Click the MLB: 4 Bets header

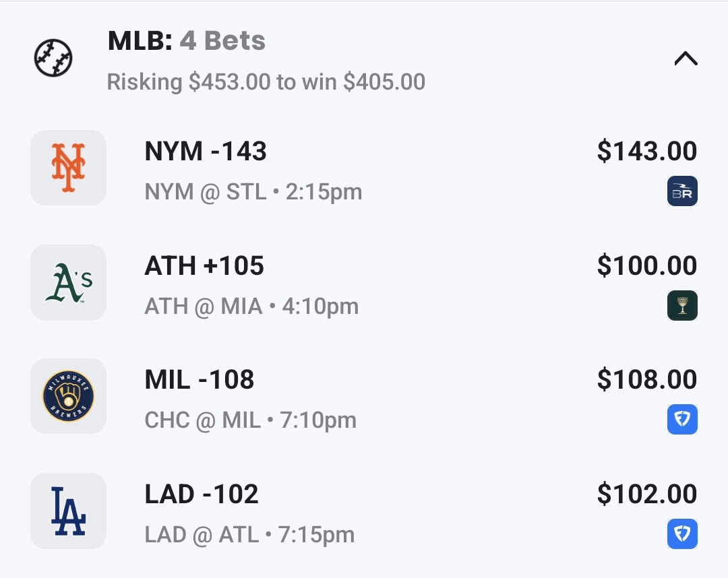187,41
